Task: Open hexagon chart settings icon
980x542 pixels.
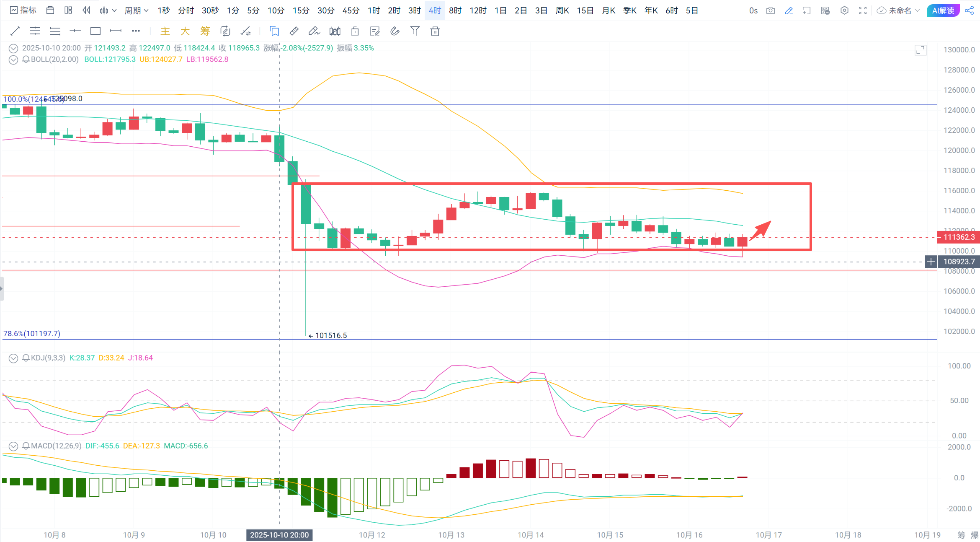Action: coord(844,10)
